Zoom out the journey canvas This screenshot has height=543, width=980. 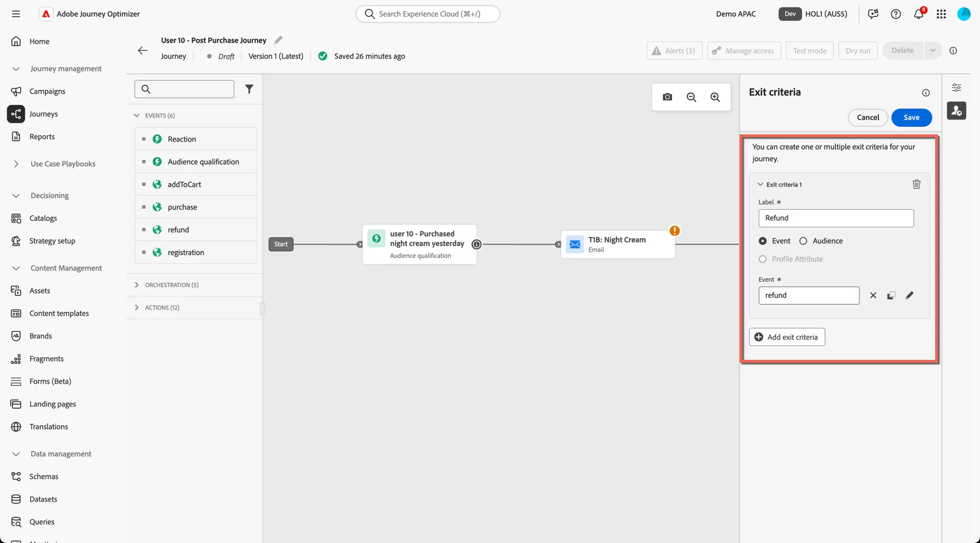pos(691,97)
